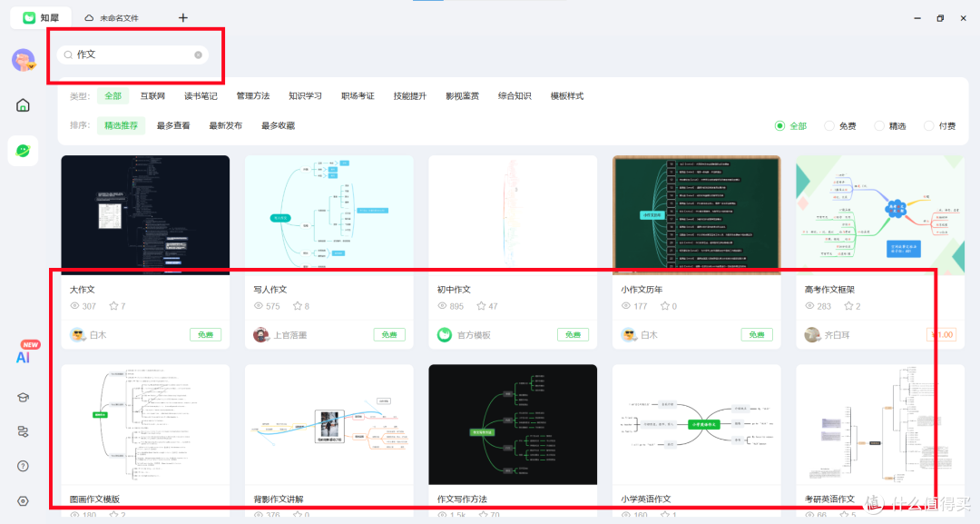Image resolution: width=980 pixels, height=524 pixels.
Task: Click the search field containing 作文
Action: [133, 55]
